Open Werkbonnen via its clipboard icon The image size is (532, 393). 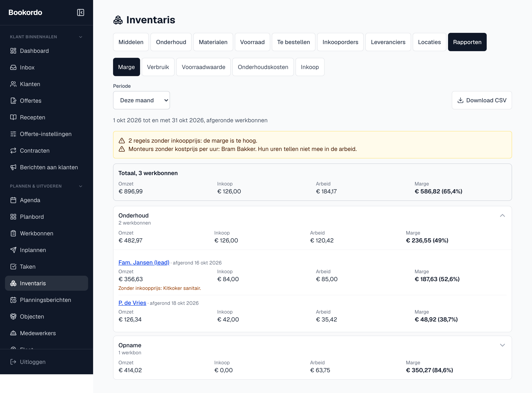point(13,233)
